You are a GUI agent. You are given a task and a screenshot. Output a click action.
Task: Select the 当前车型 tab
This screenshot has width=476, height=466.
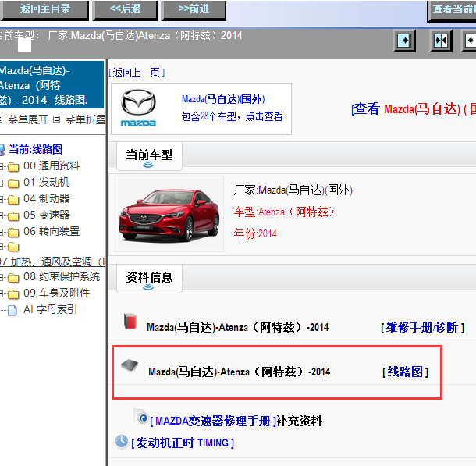[x=149, y=156]
